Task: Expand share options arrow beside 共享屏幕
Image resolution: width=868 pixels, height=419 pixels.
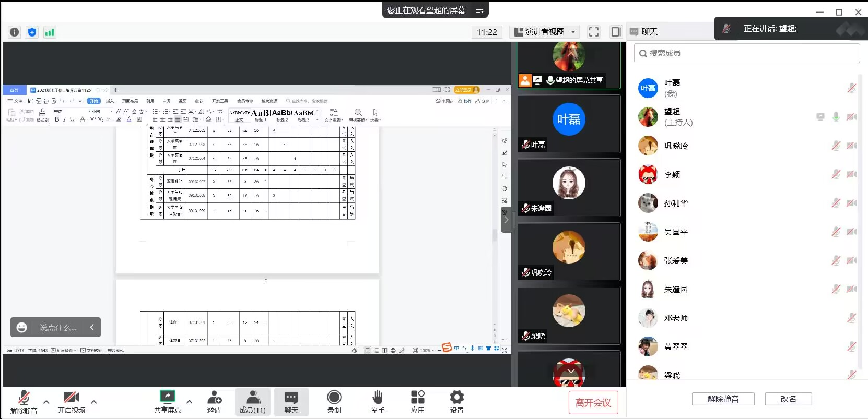Action: 189,402
